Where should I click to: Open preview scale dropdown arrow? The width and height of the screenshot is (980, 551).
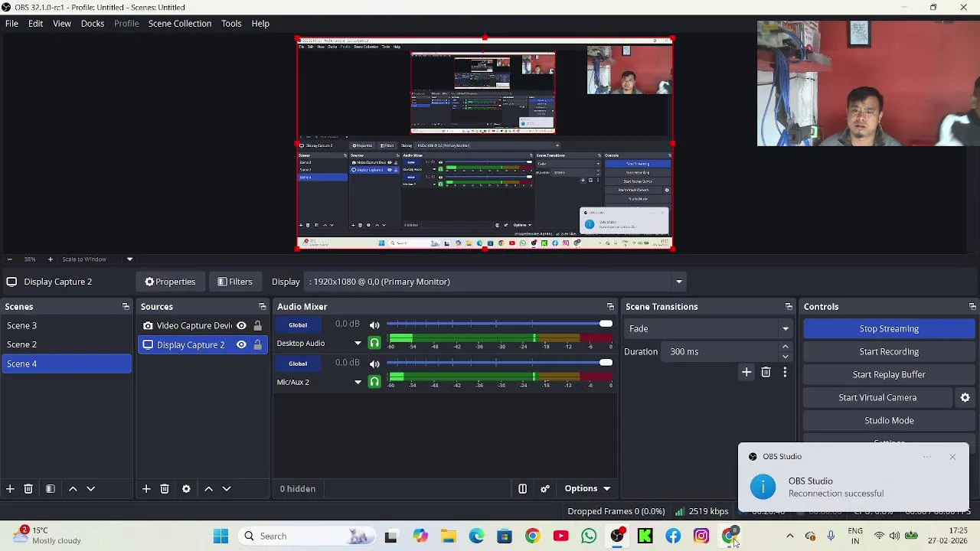click(x=129, y=259)
